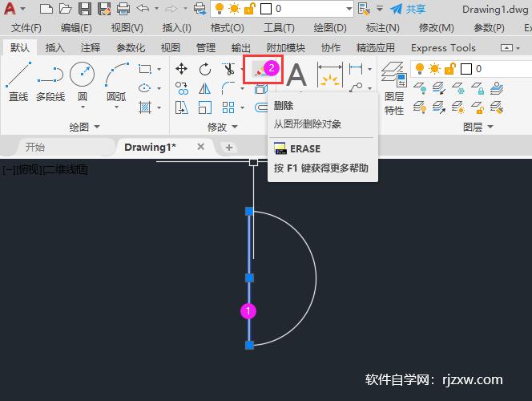The height and width of the screenshot is (401, 532).
Task: Click the Erase (删除) tool icon
Action: tap(260, 70)
